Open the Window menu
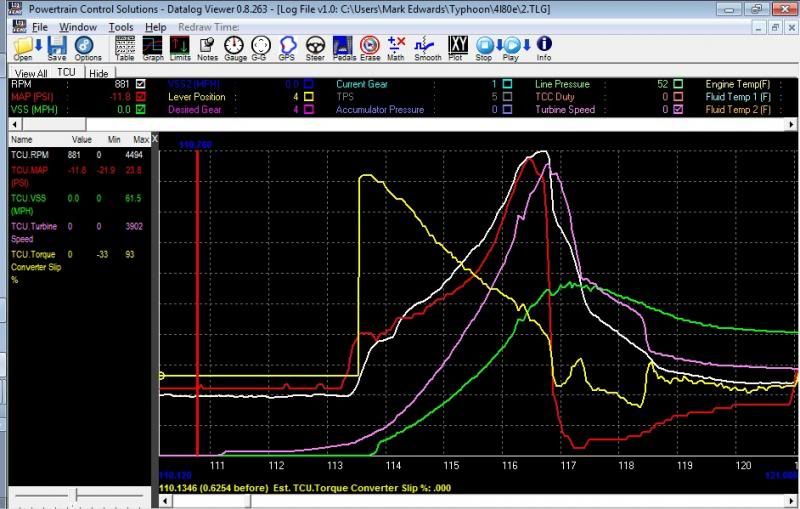Viewport: 800px width, 509px height. 78,27
